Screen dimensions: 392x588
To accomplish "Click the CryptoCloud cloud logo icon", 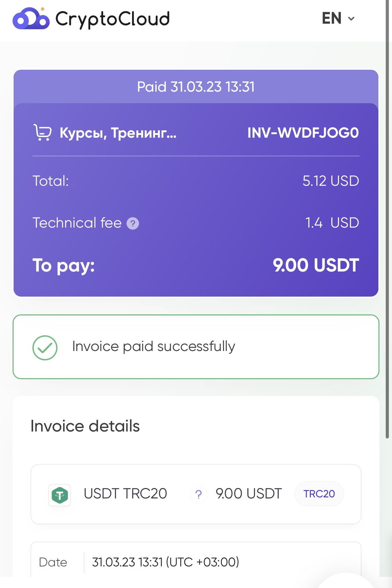I will click(31, 18).
